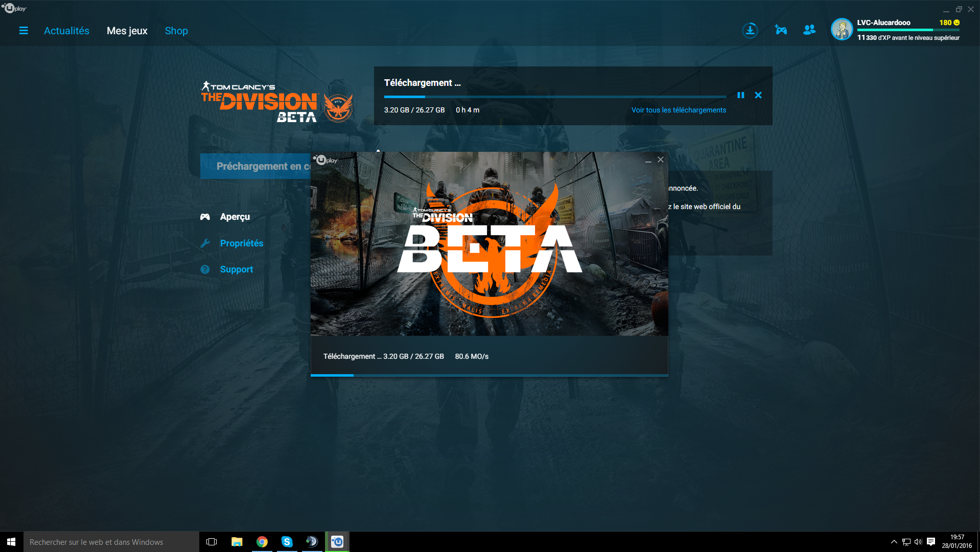Open the volume tray icon
Image resolution: width=980 pixels, height=552 pixels.
pyautogui.click(x=918, y=542)
